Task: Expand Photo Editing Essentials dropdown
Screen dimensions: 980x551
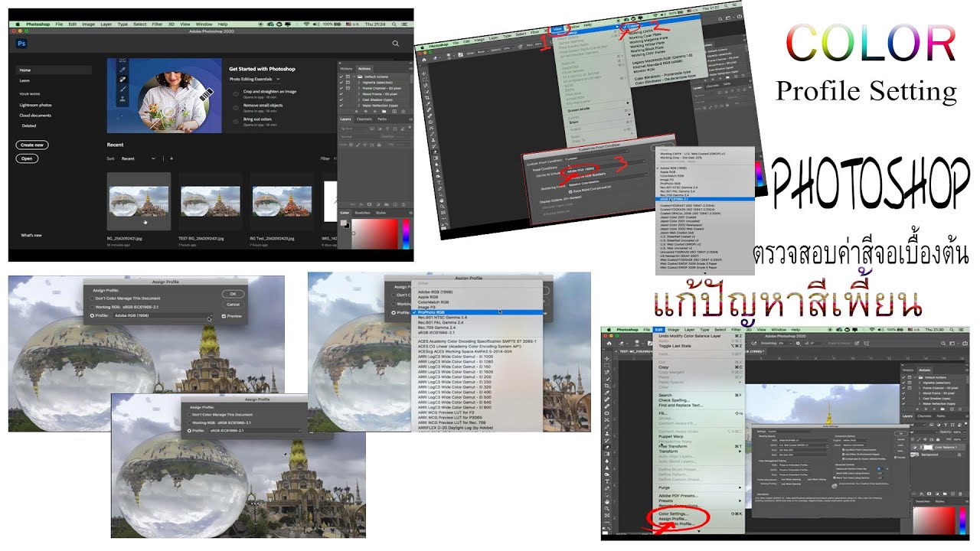Action: (x=255, y=79)
